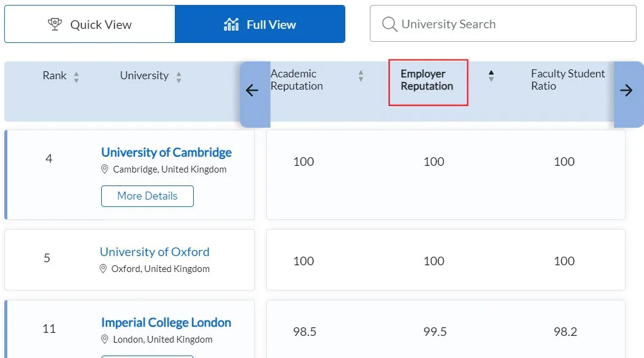Switch to the Full View tab
Viewport: 644px width, 358px height.
260,24
